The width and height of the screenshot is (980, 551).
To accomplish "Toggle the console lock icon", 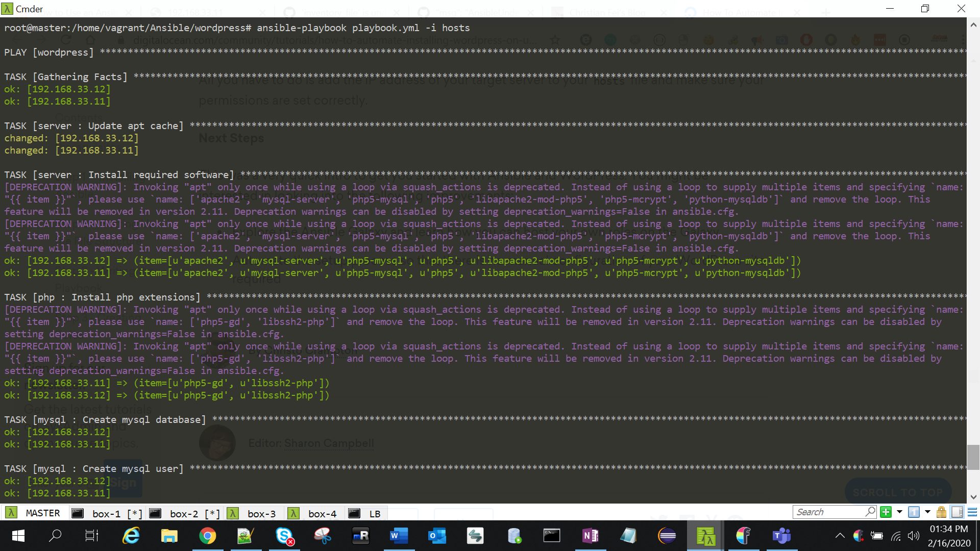I will coord(941,512).
